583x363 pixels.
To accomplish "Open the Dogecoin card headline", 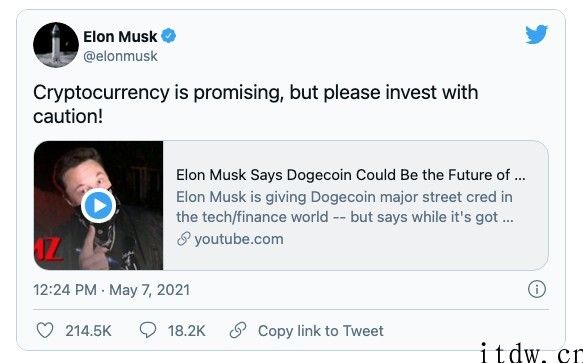I will pyautogui.click(x=351, y=175).
